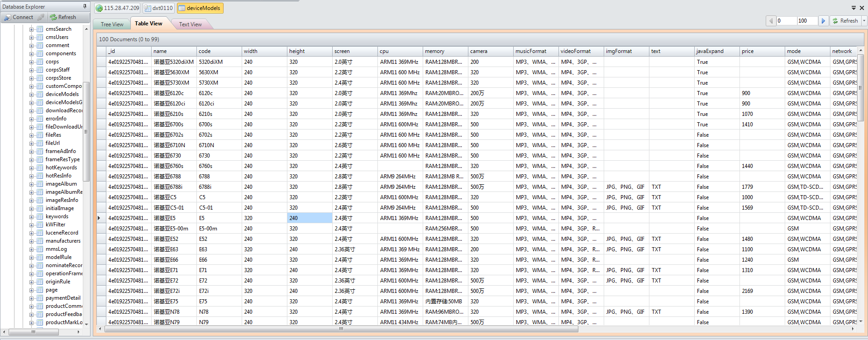The image size is (868, 340).
Task: Expand the comment collection node
Action: coord(32,46)
